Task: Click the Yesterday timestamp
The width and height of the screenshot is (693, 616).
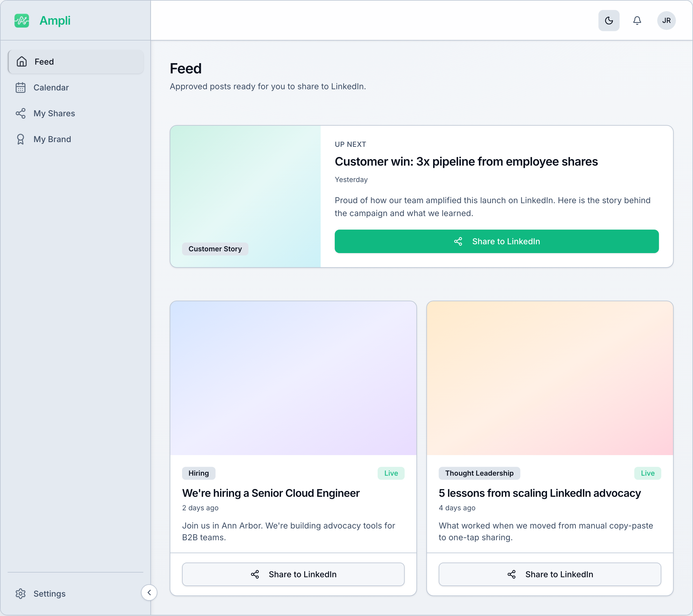Action: coord(351,180)
